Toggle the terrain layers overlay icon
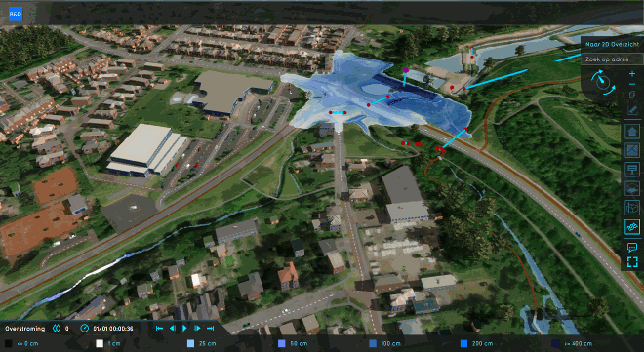644x352 pixels. tap(632, 189)
